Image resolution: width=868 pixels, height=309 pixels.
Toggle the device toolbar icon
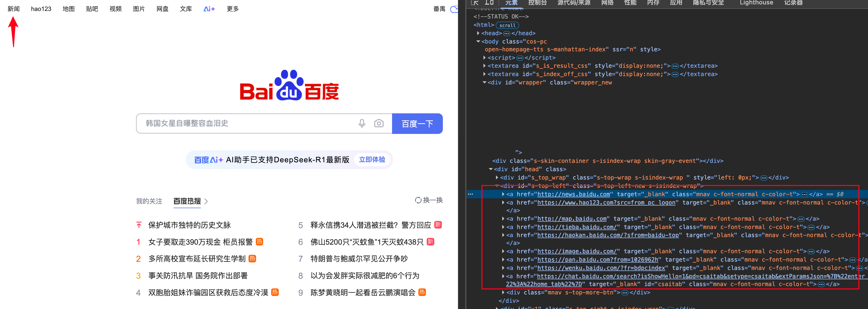(489, 3)
